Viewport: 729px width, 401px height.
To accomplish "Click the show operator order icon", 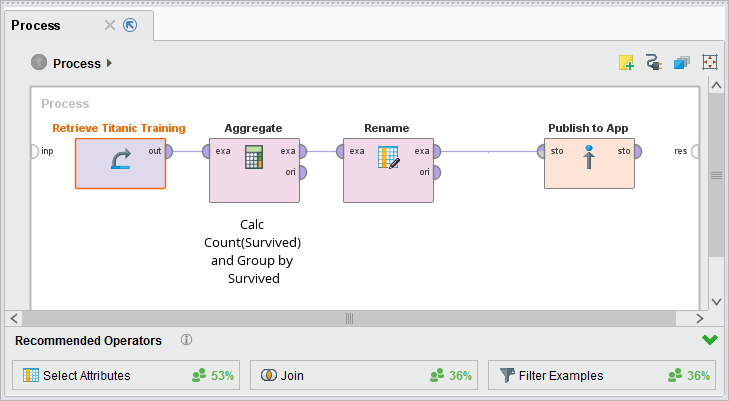I will click(x=682, y=63).
